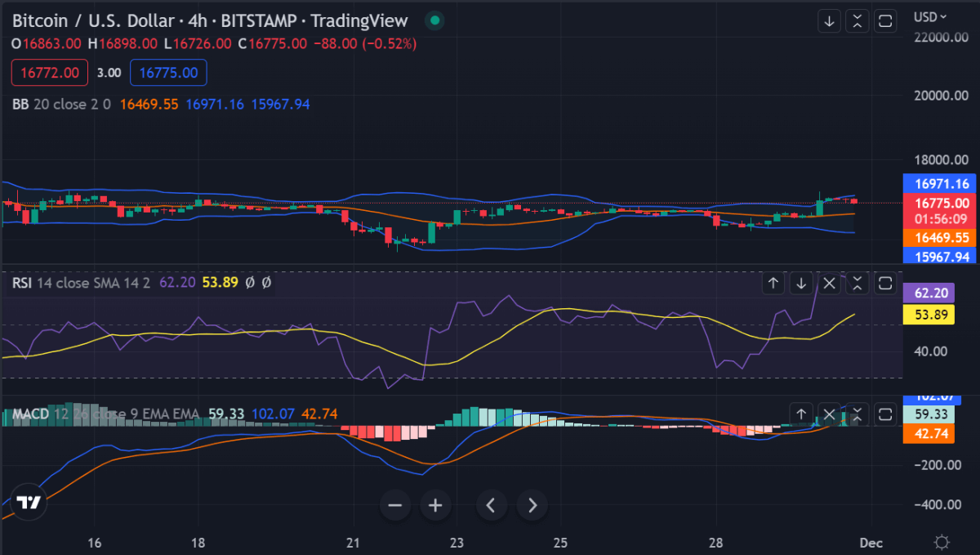
Task: Click the 20000.00 price axis value
Action: [942, 96]
